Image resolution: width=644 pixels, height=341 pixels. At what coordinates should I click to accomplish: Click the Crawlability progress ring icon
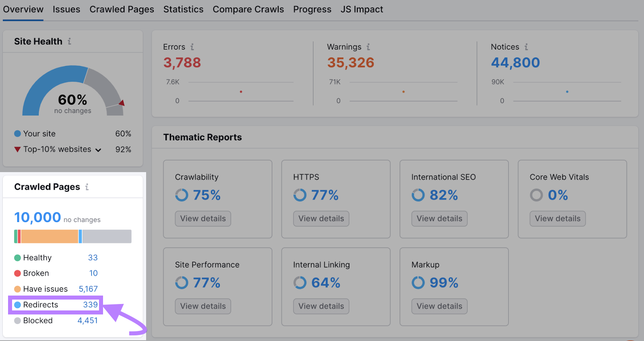tap(182, 195)
